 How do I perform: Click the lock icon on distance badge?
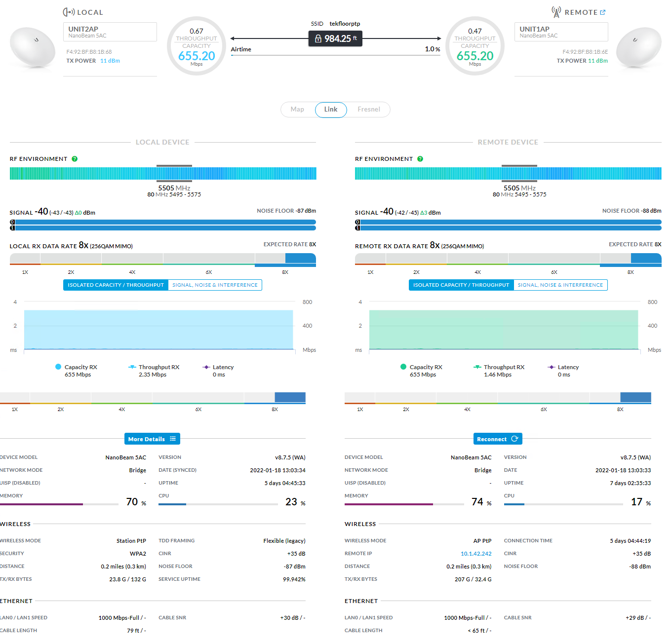pyautogui.click(x=318, y=38)
